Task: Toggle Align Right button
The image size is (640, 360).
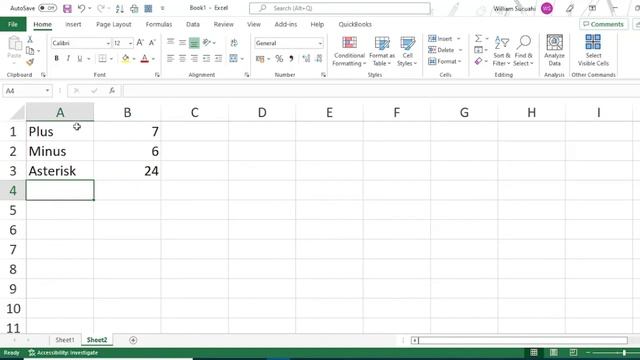Action: 194,59
